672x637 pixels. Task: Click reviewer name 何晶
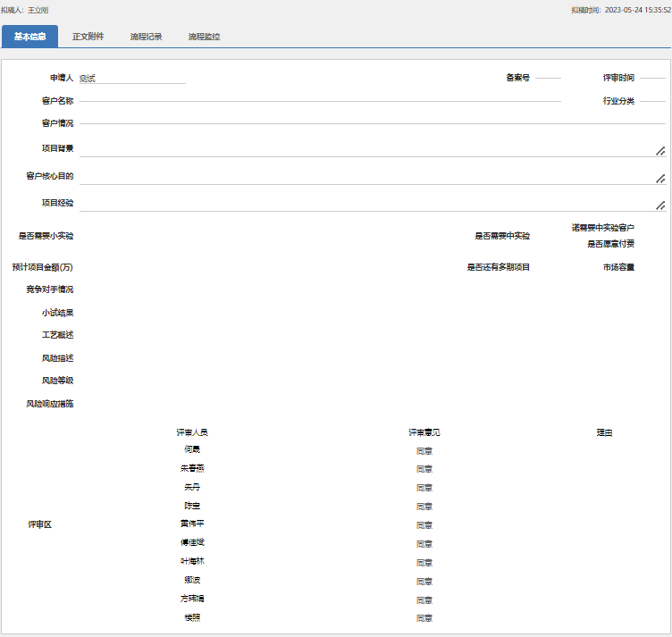click(192, 449)
